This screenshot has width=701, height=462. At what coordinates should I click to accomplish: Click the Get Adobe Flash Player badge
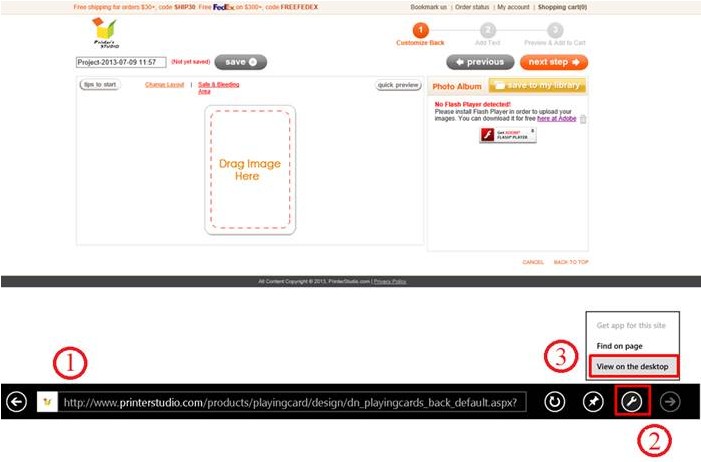[x=507, y=135]
